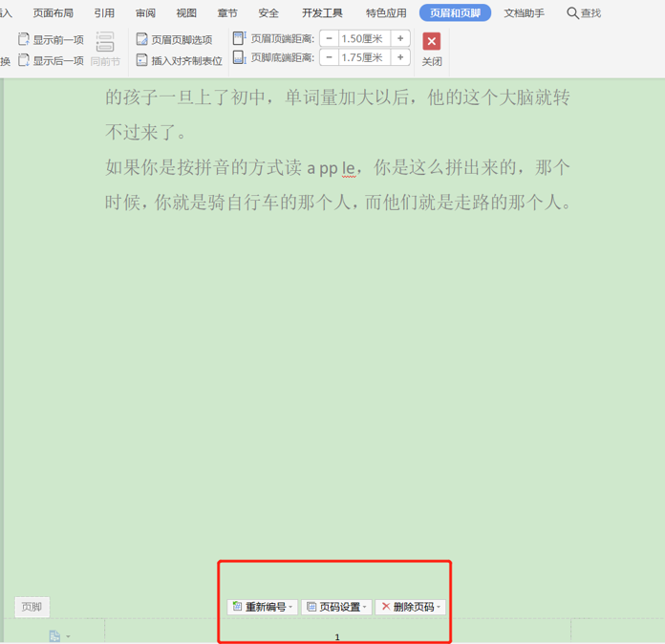The height and width of the screenshot is (644, 665).
Task: Increase 页眉顶端距离 with plus button
Action: tap(400, 38)
